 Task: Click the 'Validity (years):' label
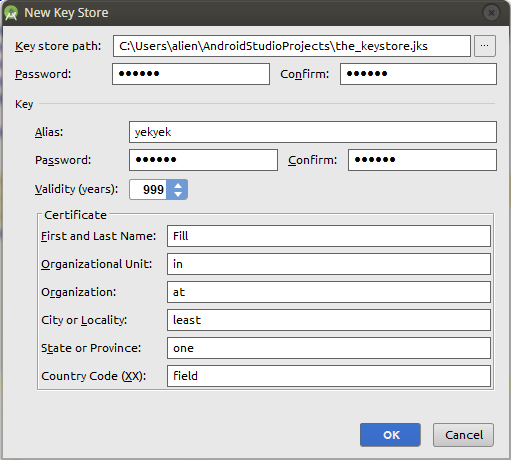(76, 189)
